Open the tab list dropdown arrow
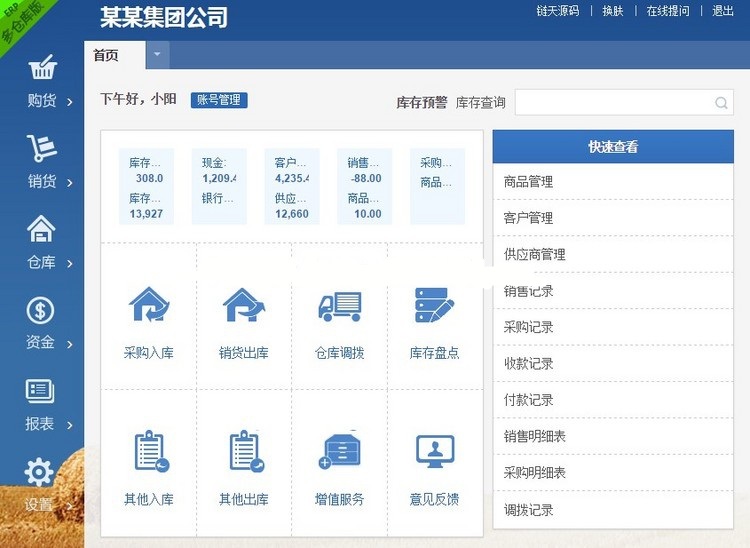Viewport: 750px width, 548px height. [157, 54]
